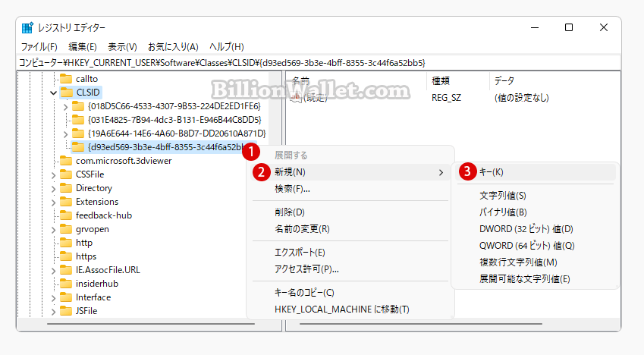Click the IE.AssocFile.URL folder icon
The image size is (644, 355).
[x=66, y=269]
